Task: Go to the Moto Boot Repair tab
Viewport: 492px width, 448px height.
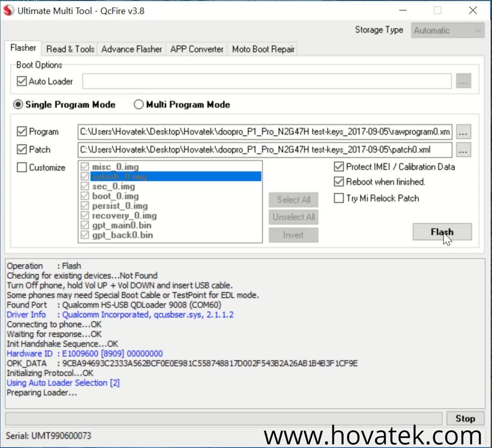Action: click(x=263, y=49)
